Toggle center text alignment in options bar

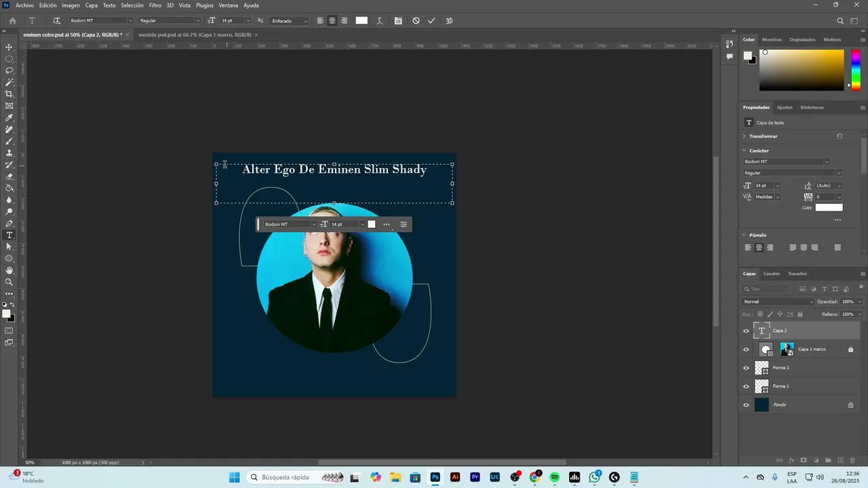click(332, 21)
